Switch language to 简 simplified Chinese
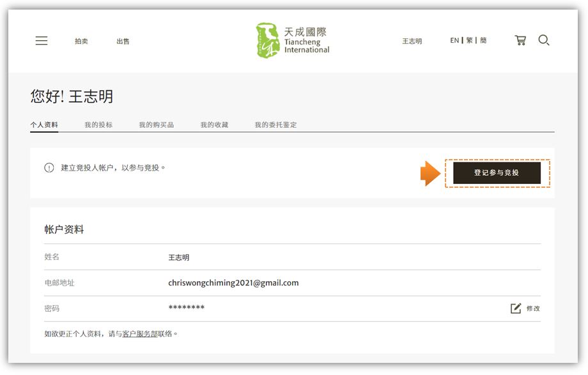 tap(483, 40)
